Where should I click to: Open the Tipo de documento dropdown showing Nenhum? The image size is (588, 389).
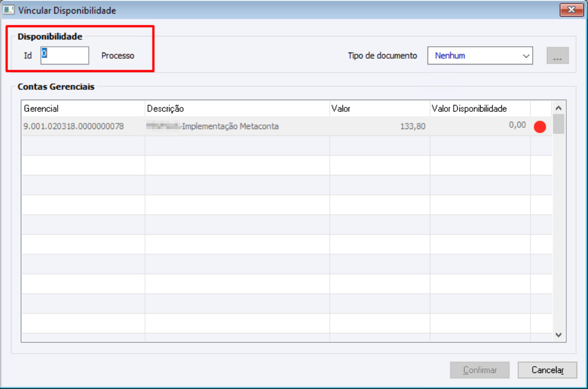click(480, 55)
